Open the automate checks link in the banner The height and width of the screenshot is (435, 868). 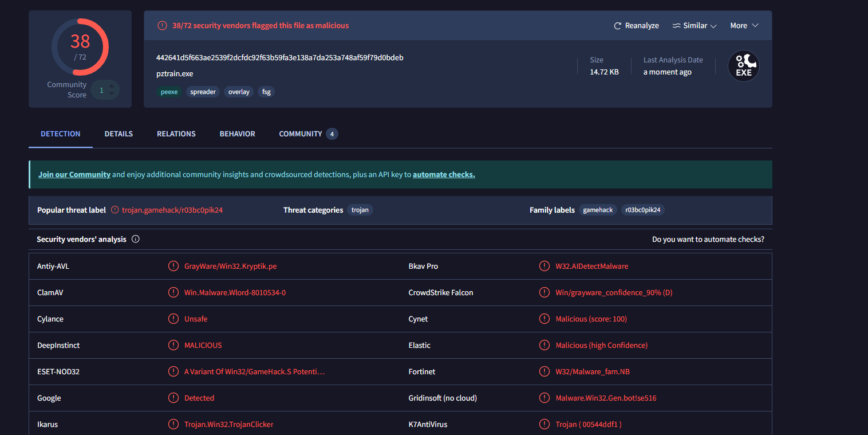click(444, 175)
